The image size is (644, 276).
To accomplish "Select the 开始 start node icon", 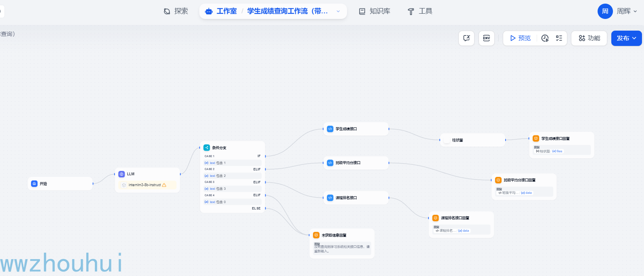I will tap(34, 184).
